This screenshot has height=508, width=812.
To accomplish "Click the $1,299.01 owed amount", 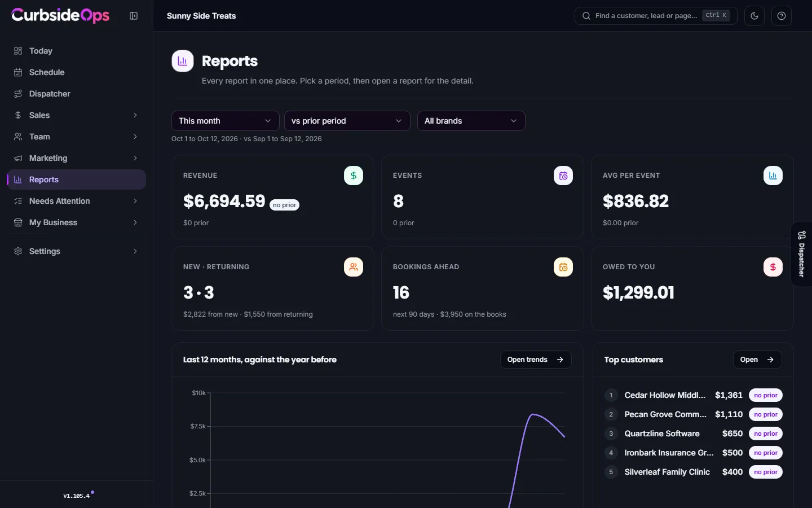I will coord(638,292).
